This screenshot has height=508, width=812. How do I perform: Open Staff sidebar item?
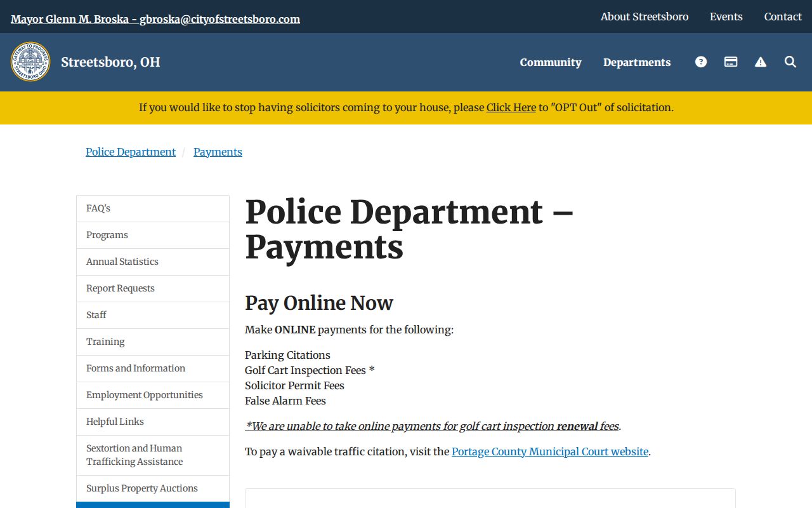tap(153, 315)
